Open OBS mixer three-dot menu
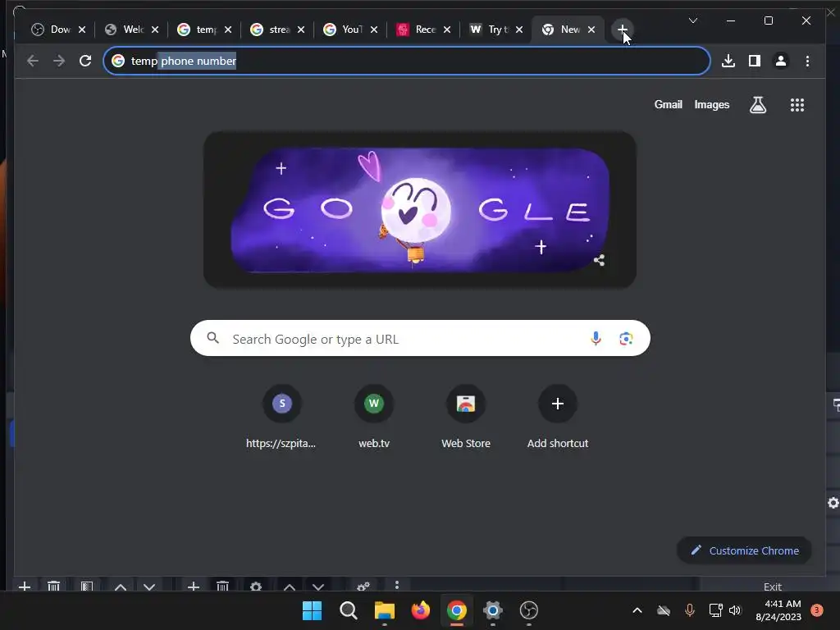Image resolution: width=840 pixels, height=630 pixels. [x=396, y=586]
